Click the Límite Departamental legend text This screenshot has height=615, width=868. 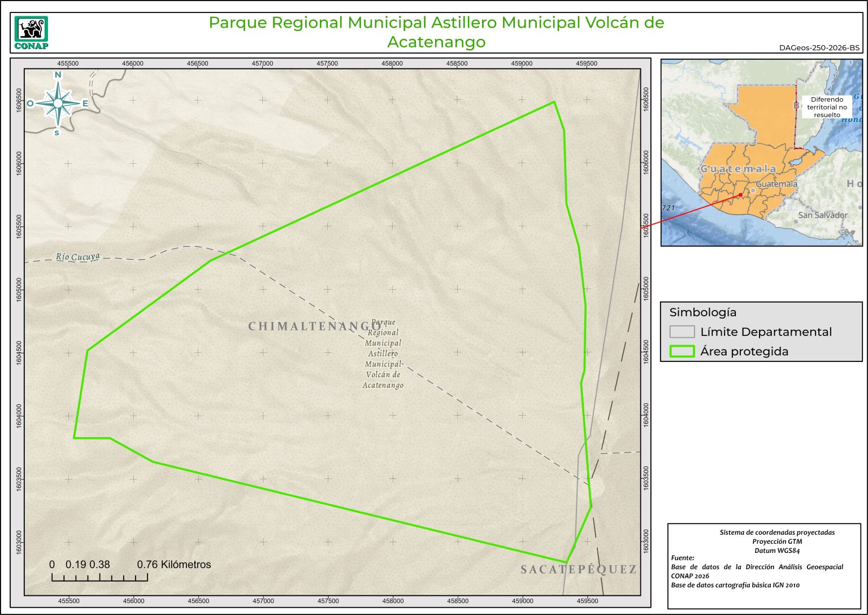tap(766, 332)
